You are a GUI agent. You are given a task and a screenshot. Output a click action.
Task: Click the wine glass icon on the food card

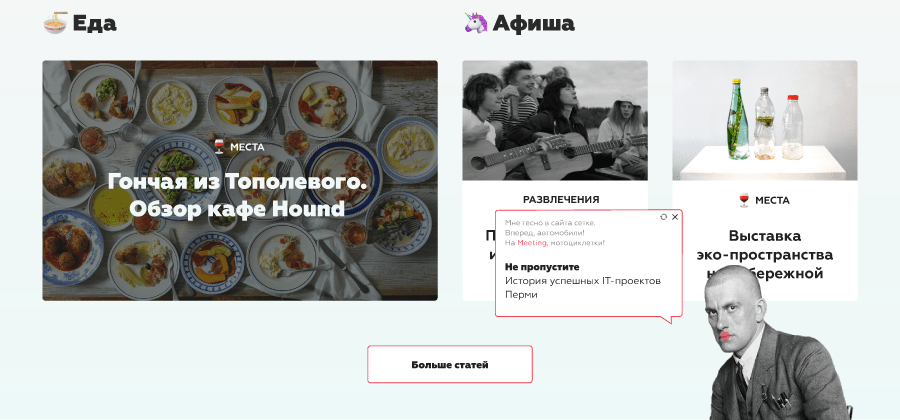click(x=219, y=147)
